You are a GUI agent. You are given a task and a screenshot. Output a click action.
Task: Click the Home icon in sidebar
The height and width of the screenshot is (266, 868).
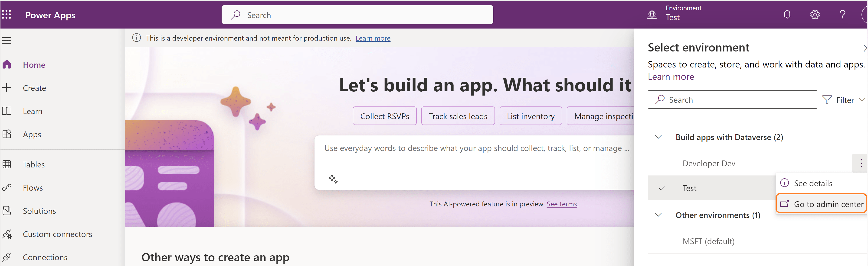pos(7,64)
